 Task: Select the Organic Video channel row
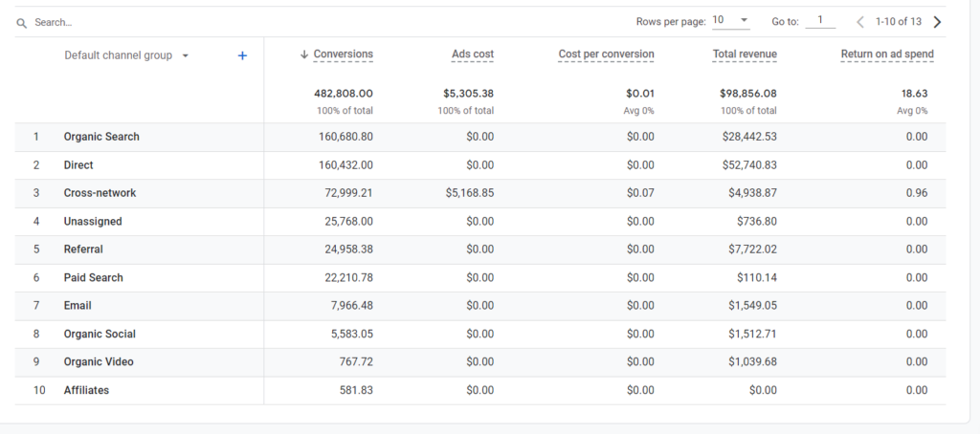tap(480, 361)
